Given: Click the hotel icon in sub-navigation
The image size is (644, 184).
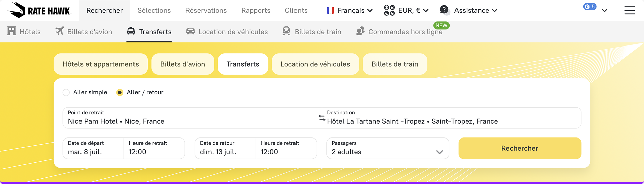Looking at the screenshot, I should 12,31.
